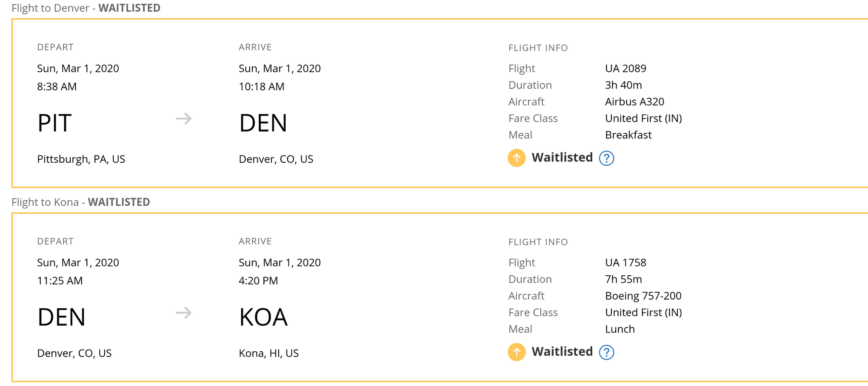
Task: Click the Kona, HI, US city label
Action: click(x=269, y=353)
